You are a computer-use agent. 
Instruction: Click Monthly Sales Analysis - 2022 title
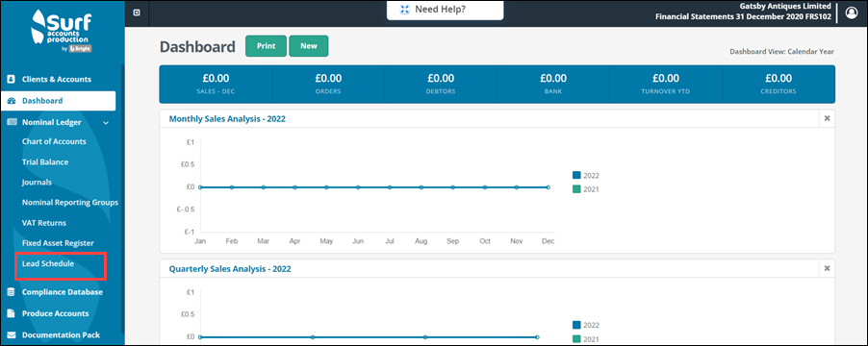tap(227, 119)
